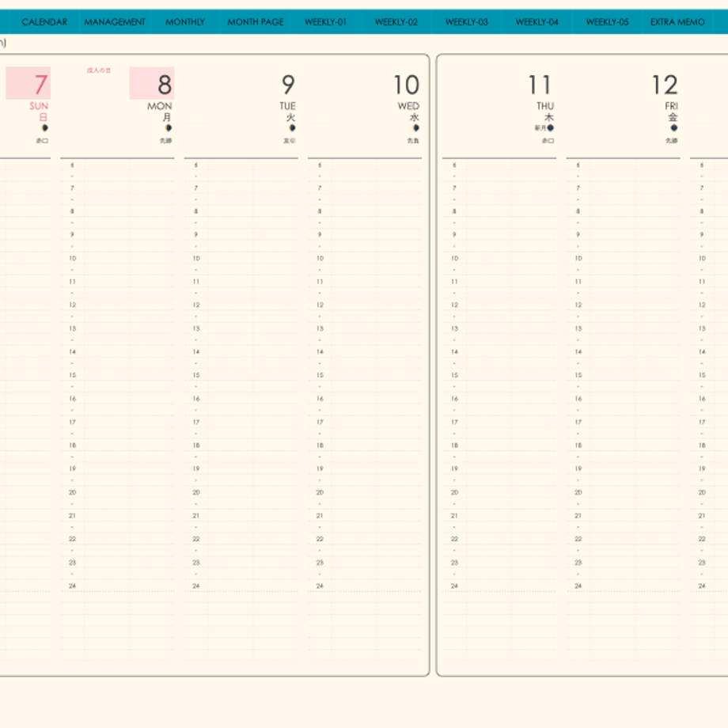
Task: Click the FRI day label
Action: (x=671, y=106)
